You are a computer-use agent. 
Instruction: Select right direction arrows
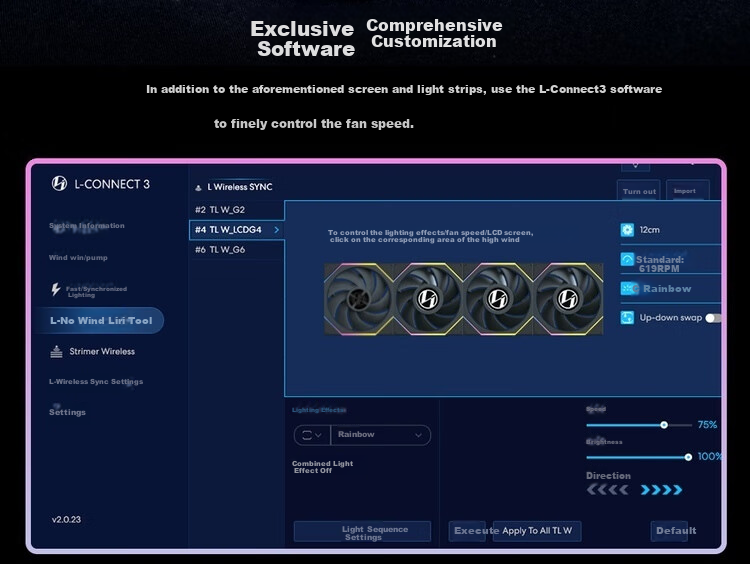click(662, 490)
